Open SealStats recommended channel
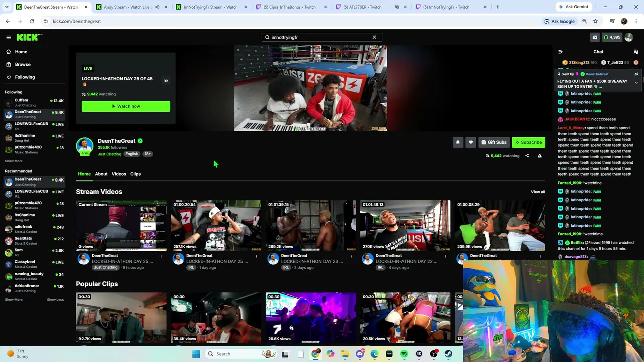Screen dimensions: 644x362 (34, 241)
